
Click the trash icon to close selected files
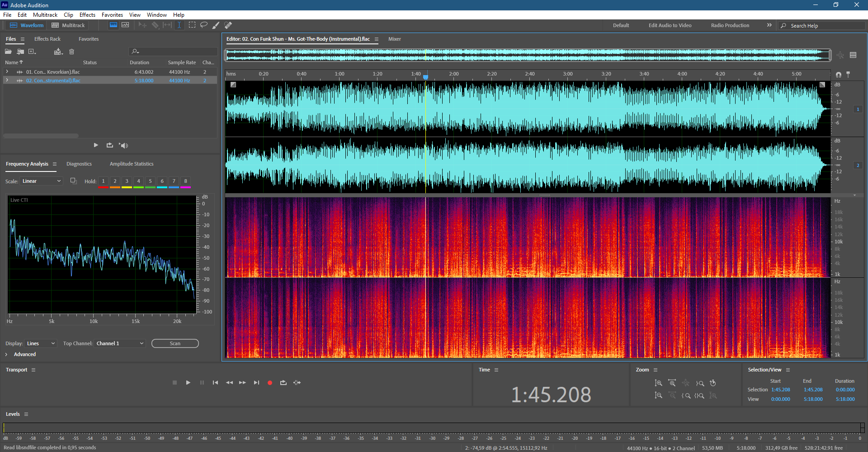[x=71, y=52]
